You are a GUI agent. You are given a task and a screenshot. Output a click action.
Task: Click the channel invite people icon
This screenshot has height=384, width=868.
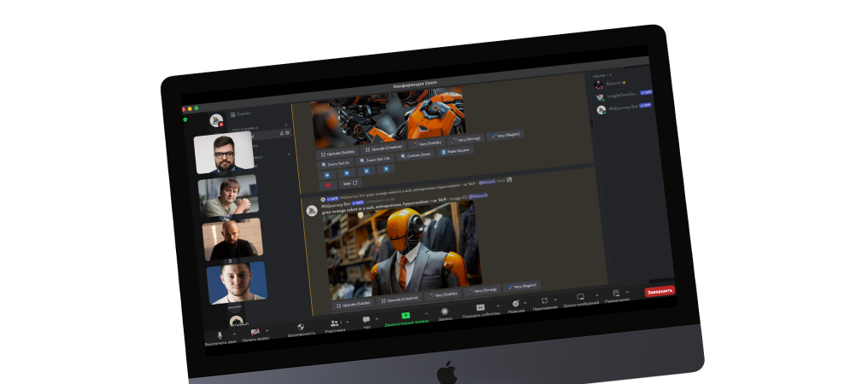tap(281, 133)
